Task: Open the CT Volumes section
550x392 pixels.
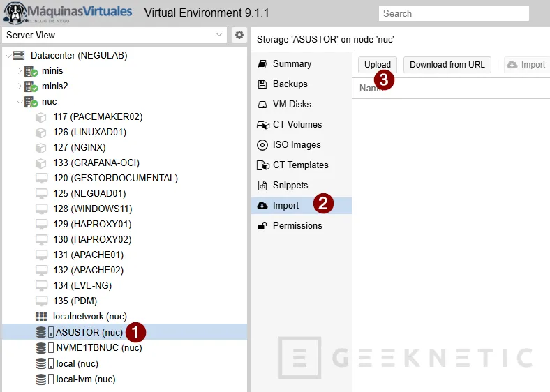Action: click(x=302, y=125)
